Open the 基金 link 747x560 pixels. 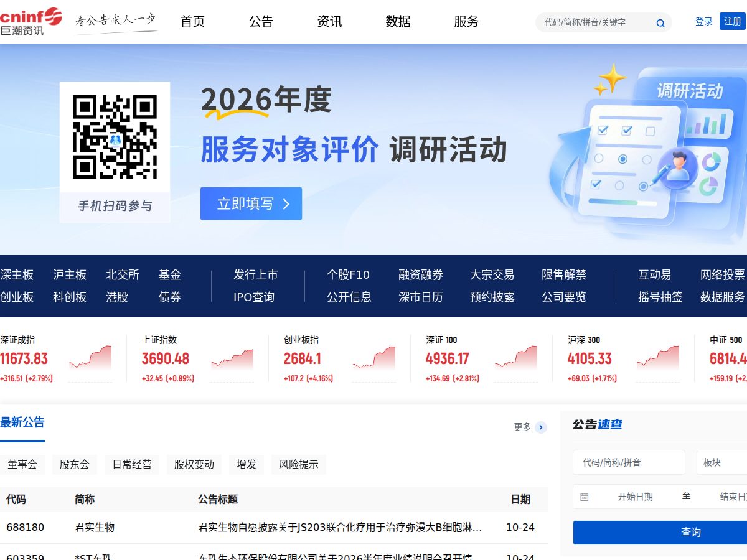coord(170,274)
